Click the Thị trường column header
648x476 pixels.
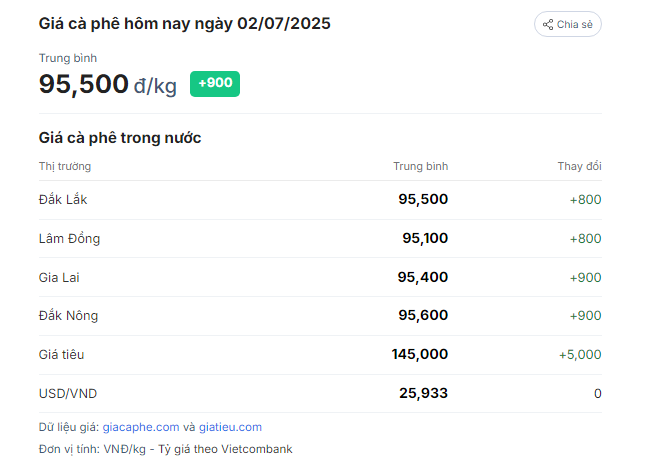pyautogui.click(x=65, y=166)
